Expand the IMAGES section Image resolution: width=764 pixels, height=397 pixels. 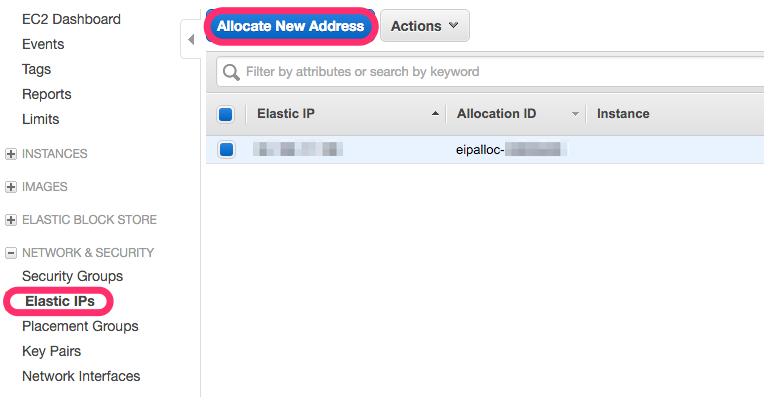tap(10, 187)
